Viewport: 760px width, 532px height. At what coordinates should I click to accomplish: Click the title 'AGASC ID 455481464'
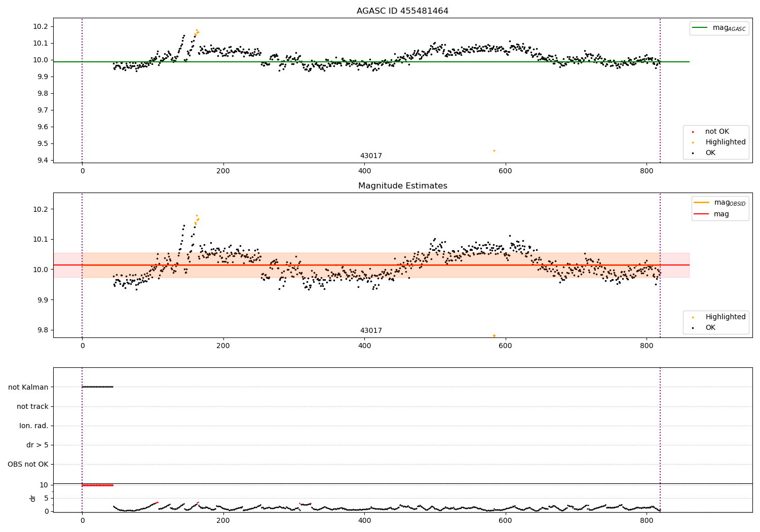(402, 11)
